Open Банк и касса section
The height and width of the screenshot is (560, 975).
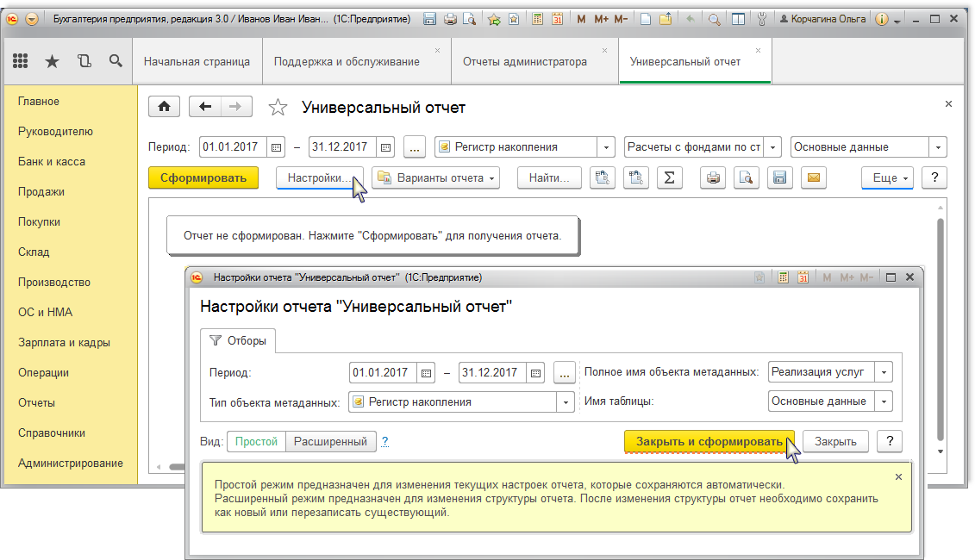pyautogui.click(x=52, y=162)
